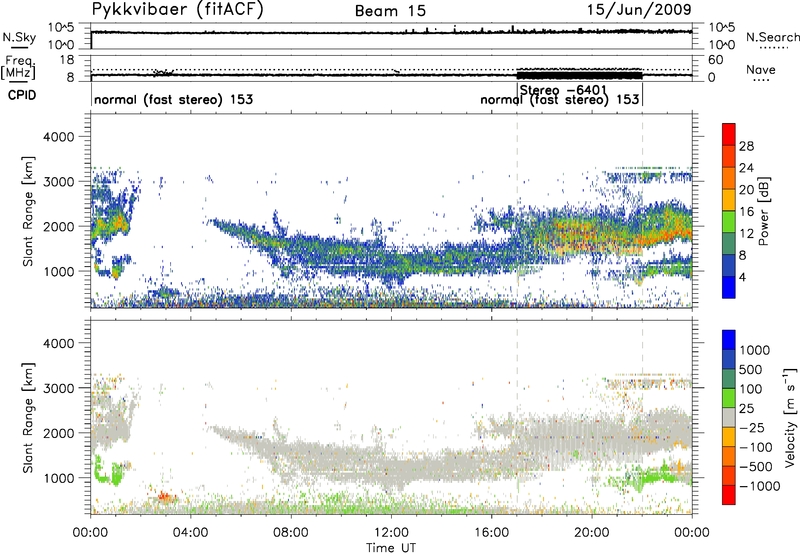Pick the bright blue top Velocity colorbar segment
This screenshot has height=554, width=800.
pos(729,340)
